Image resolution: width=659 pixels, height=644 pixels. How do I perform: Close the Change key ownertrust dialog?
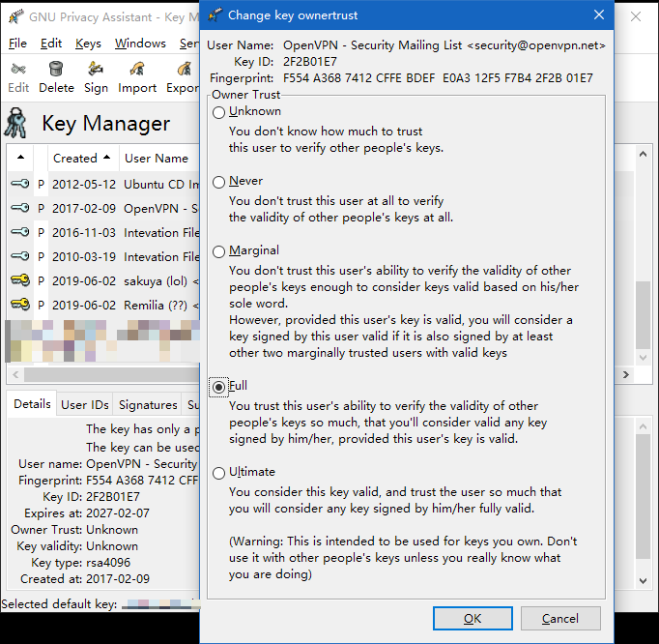(x=599, y=15)
